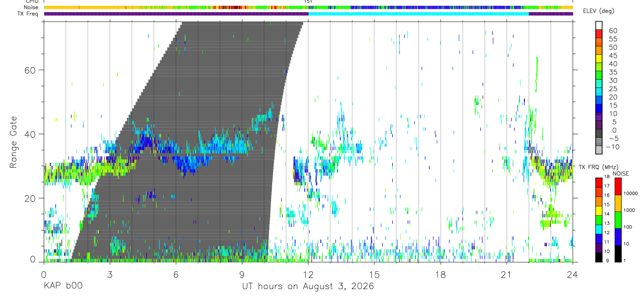
Task: Click the 60 label on elevation scale
Action: (x=613, y=30)
